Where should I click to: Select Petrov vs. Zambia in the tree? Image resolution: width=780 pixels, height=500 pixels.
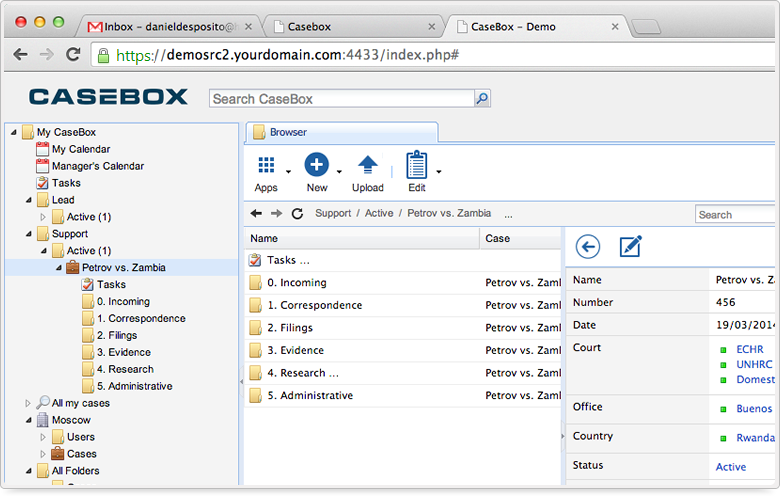124,268
